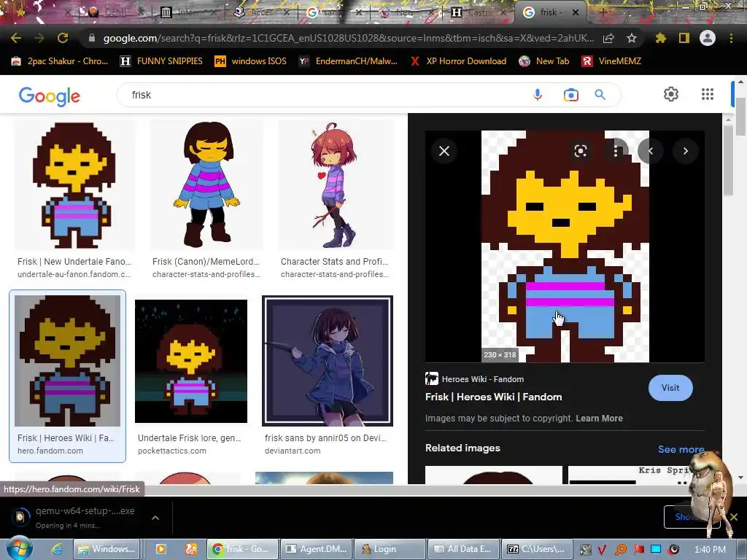
Task: Open Internet Explorer from the taskbar
Action: click(x=57, y=549)
